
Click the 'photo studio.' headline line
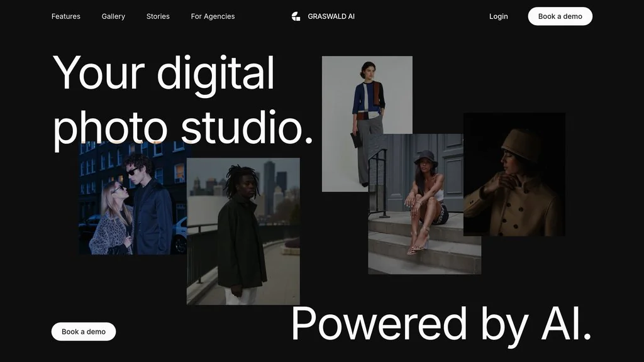tap(182, 128)
